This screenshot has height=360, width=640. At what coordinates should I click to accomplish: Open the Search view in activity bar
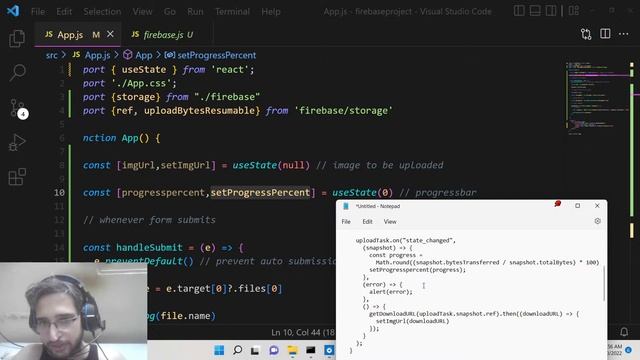tap(17, 73)
